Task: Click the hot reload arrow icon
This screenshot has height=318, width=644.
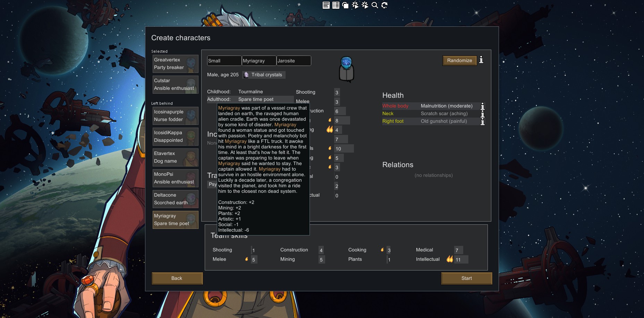Action: (384, 5)
